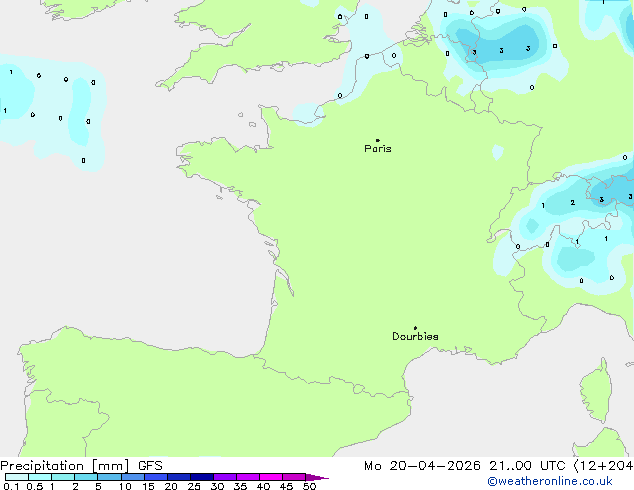Click the '10' legend scale value
Screen dimensions: 634x490
pyautogui.click(x=125, y=486)
